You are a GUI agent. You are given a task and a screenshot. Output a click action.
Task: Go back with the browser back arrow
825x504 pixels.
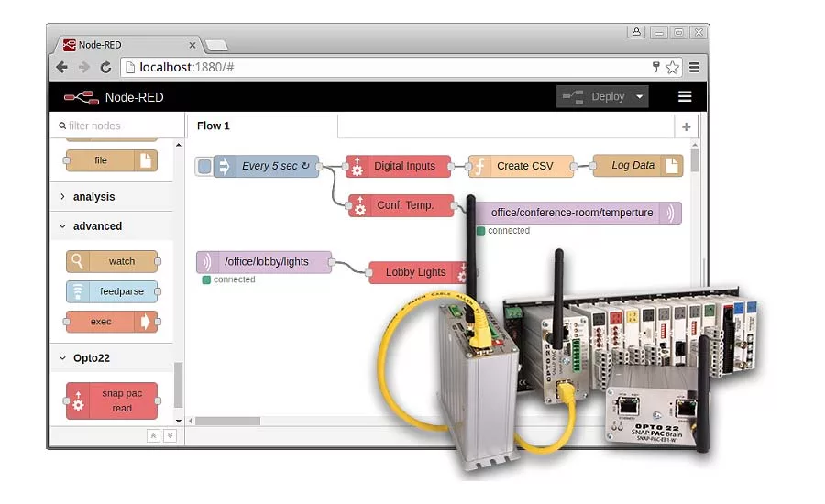62,67
